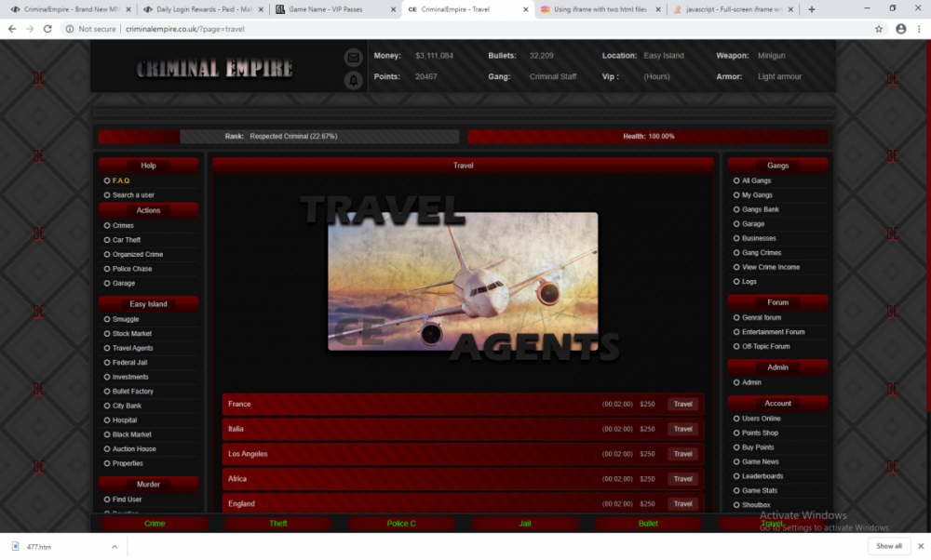Click the back arrow navigation icon
This screenshot has width=931, height=560.
(13, 29)
